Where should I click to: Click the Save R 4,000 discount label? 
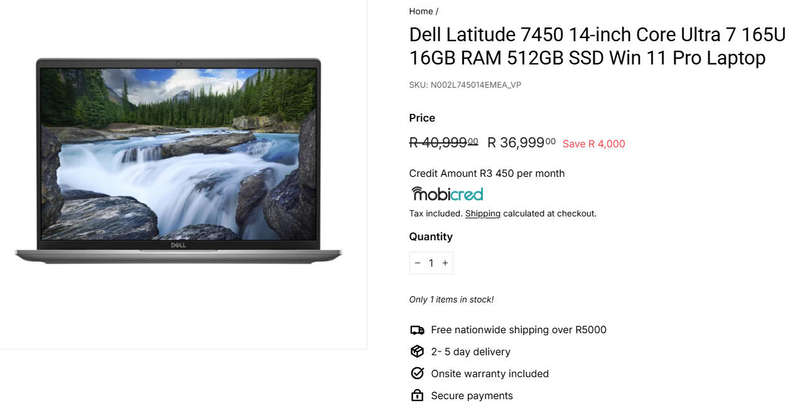pyautogui.click(x=594, y=144)
